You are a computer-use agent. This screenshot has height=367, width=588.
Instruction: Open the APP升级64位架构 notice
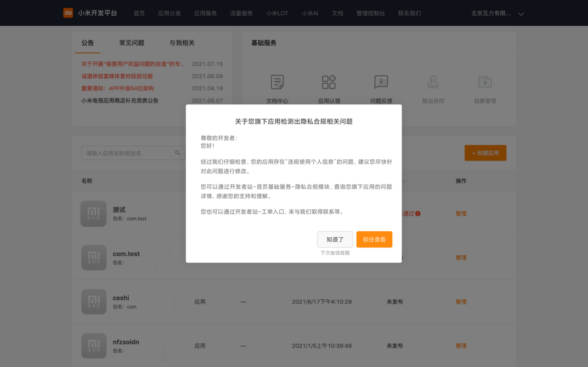coord(118,88)
